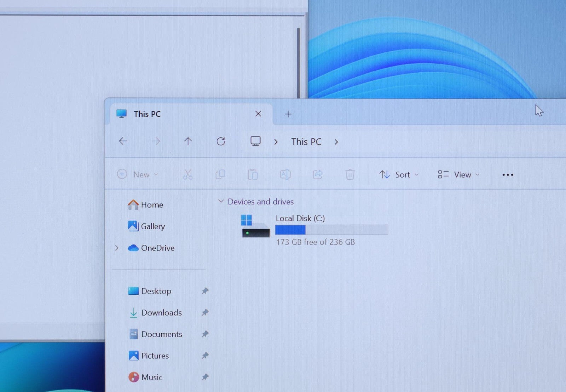Image resolution: width=566 pixels, height=392 pixels.
Task: Collapse the Devices and drives group
Action: click(221, 201)
